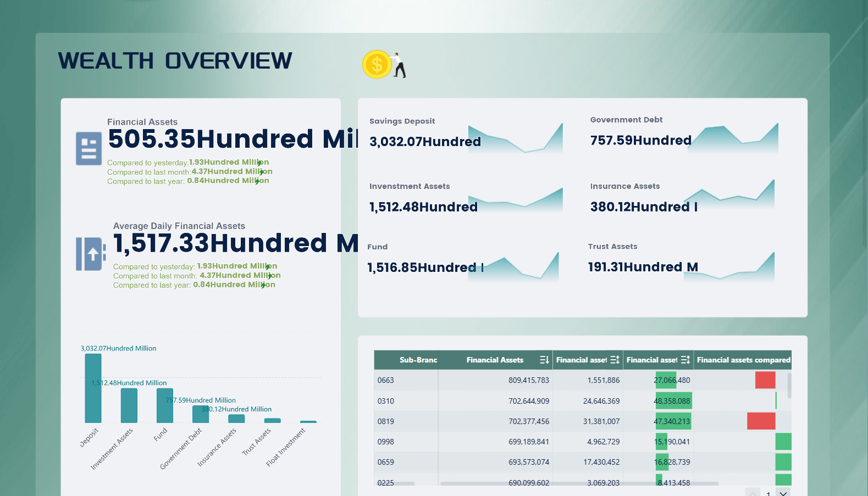The height and width of the screenshot is (496, 868).
Task: Select the Trust Assets bar in the chart
Action: click(273, 421)
